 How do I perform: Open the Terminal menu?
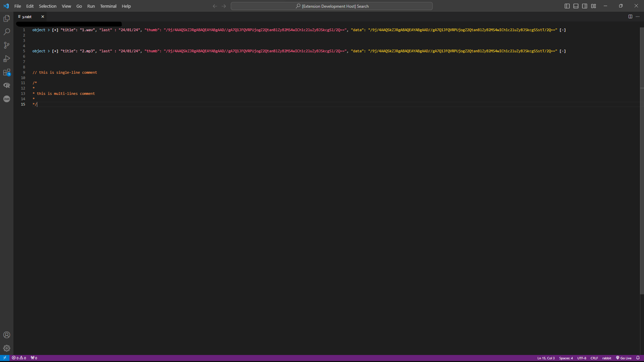[x=108, y=6]
